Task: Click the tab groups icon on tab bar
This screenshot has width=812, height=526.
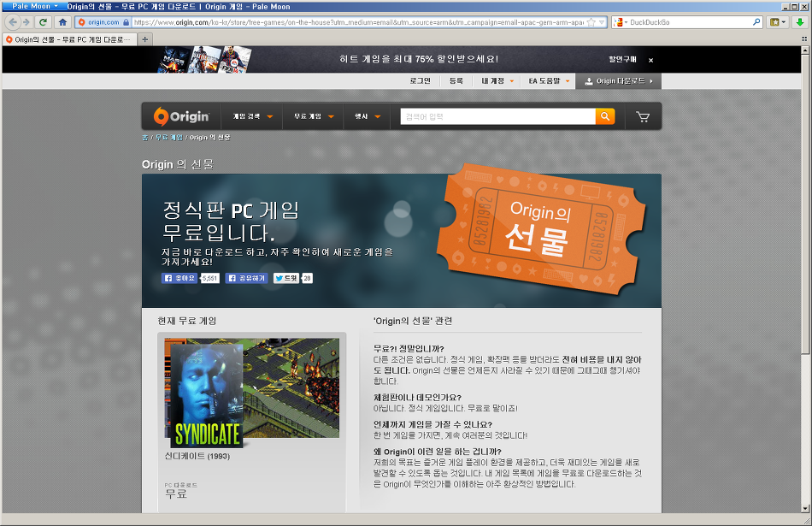Action: point(804,39)
